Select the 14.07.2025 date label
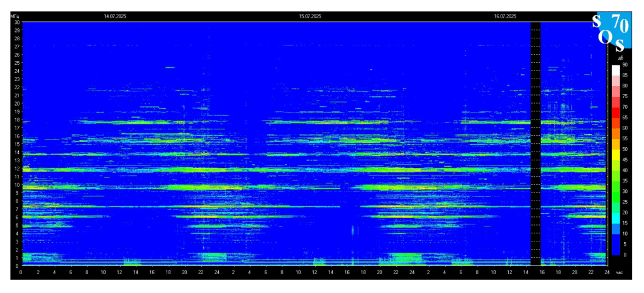Screen dimensions: 644x293 [114, 16]
